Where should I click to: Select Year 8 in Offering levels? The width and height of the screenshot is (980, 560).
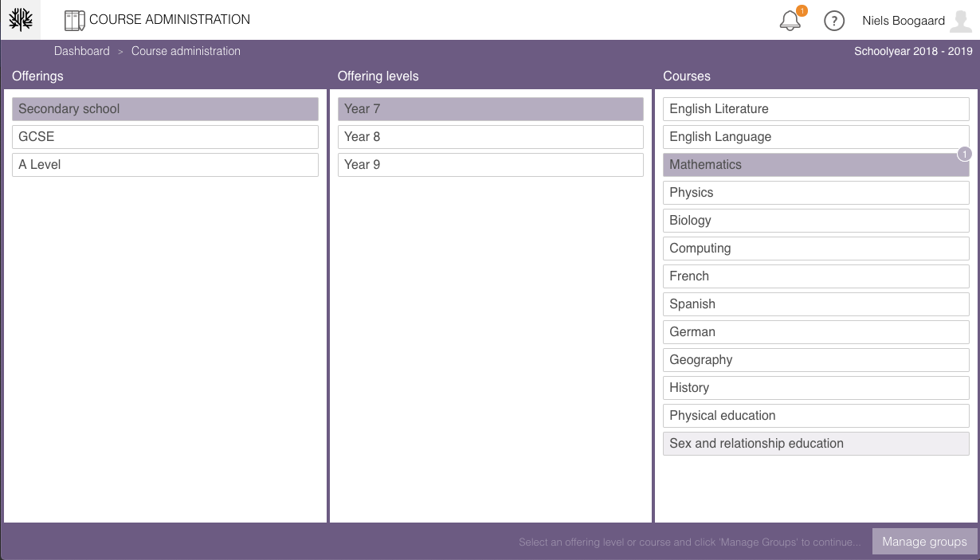click(x=491, y=136)
